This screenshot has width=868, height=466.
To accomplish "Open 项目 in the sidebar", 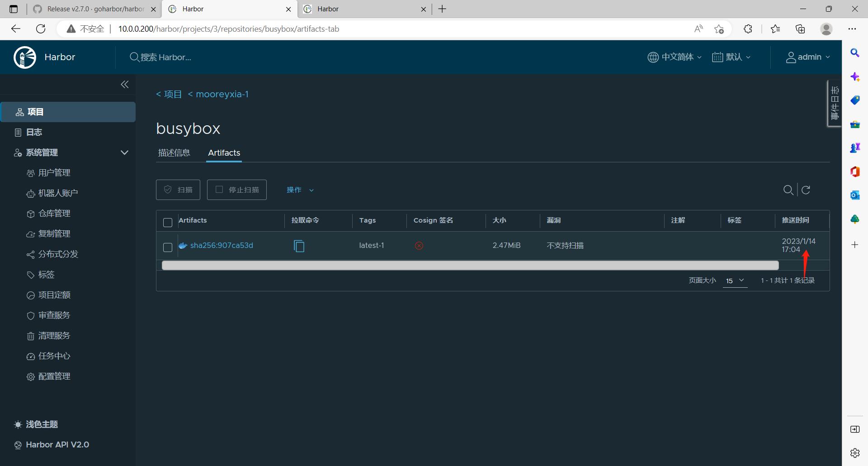I will 68,112.
